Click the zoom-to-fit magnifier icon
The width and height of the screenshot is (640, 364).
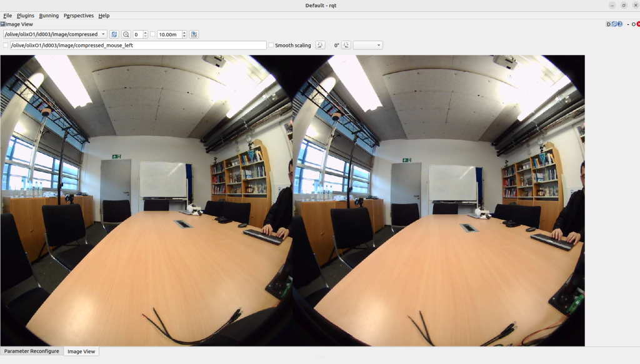126,34
